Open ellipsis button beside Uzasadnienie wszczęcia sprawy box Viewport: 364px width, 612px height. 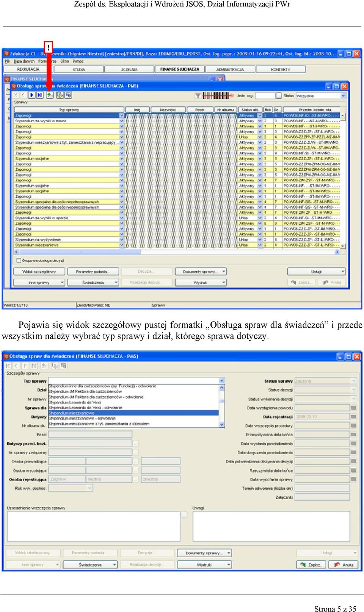(x=184, y=515)
